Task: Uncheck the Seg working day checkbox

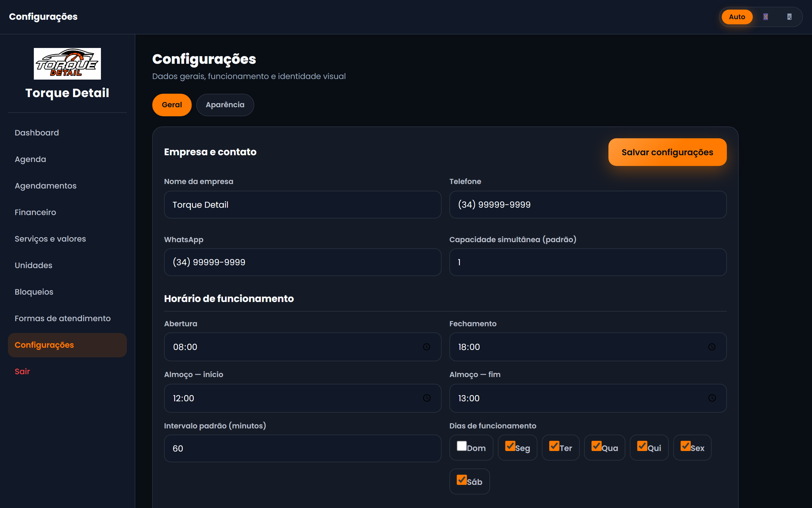Action: pos(510,446)
